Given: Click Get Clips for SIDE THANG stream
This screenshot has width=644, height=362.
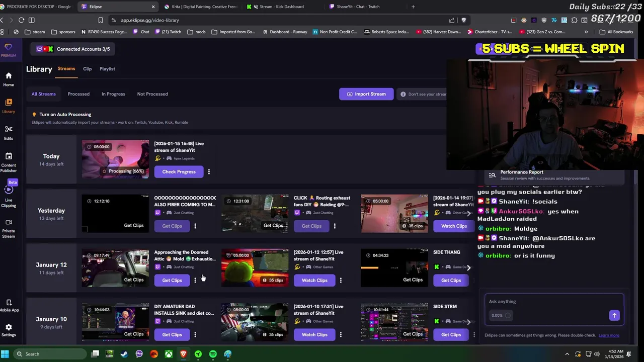Looking at the screenshot, I should (451, 281).
